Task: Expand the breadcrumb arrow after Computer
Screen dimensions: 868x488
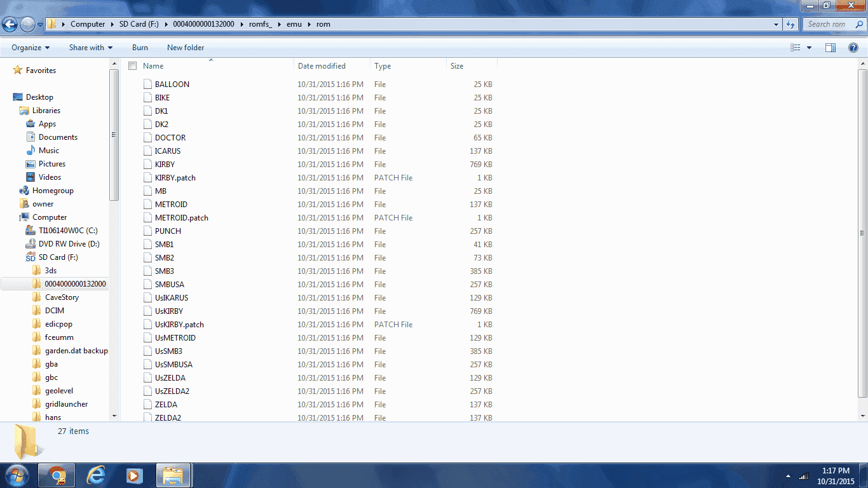Action: [x=112, y=24]
